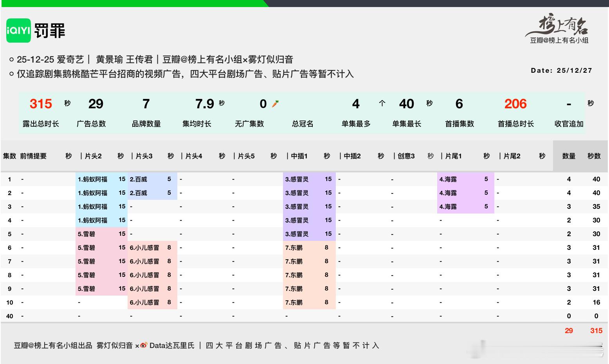Click Data达瓦里氏 in the footer
The width and height of the screenshot is (609, 364).
pos(172,346)
